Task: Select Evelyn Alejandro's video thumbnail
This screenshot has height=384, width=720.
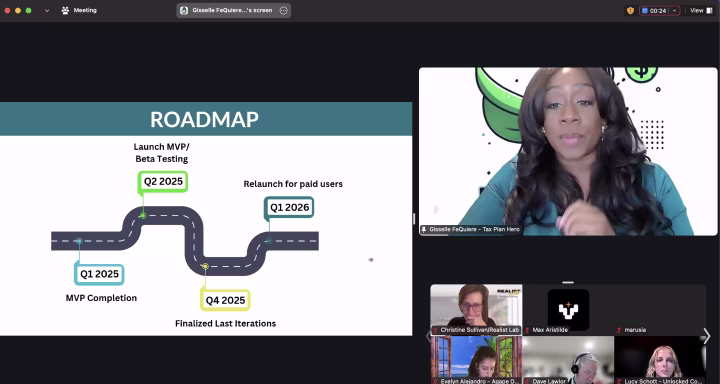Action: [476, 360]
